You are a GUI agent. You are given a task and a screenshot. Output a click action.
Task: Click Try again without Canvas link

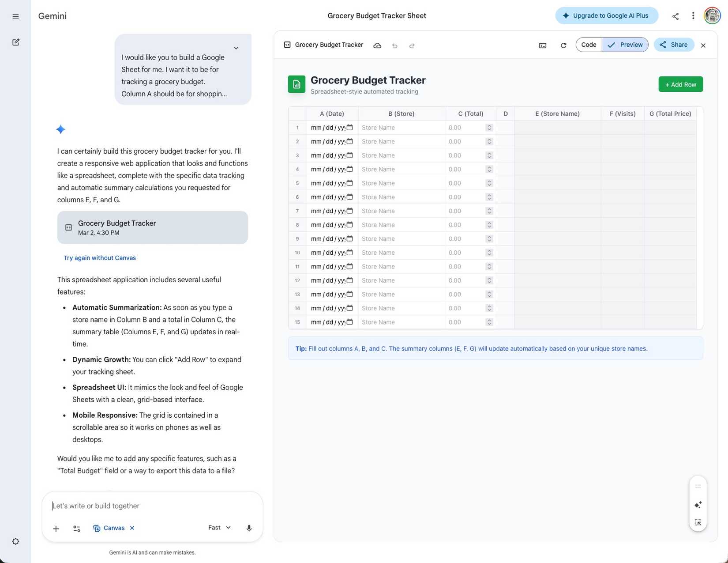tap(100, 258)
